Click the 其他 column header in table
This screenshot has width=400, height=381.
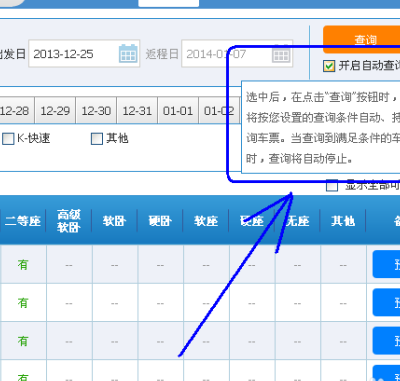click(343, 221)
